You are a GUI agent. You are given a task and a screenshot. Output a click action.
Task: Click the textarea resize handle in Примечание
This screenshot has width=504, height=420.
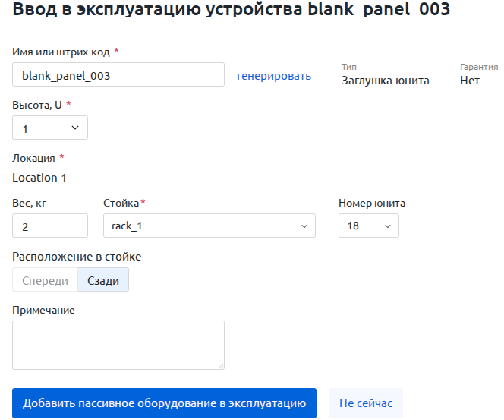click(221, 366)
